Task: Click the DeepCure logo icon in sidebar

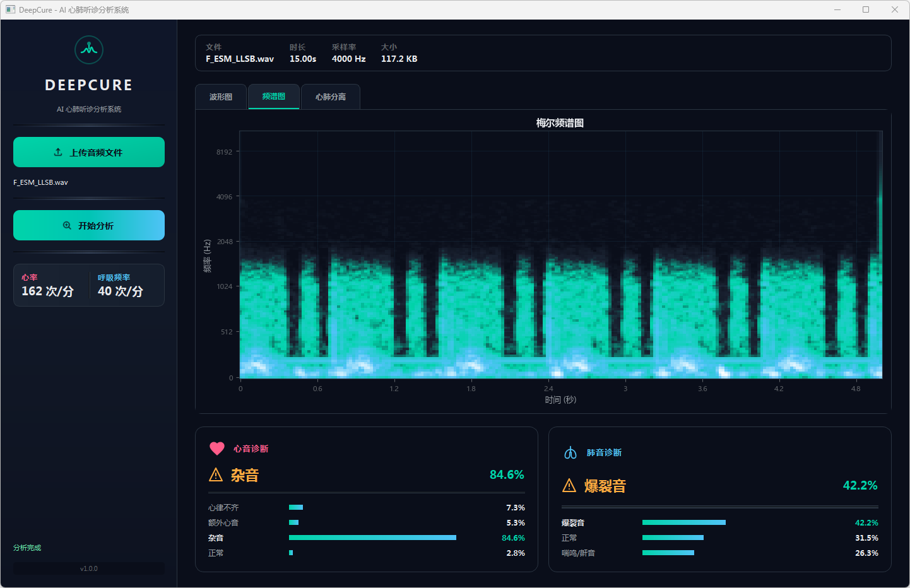Action: (x=89, y=50)
